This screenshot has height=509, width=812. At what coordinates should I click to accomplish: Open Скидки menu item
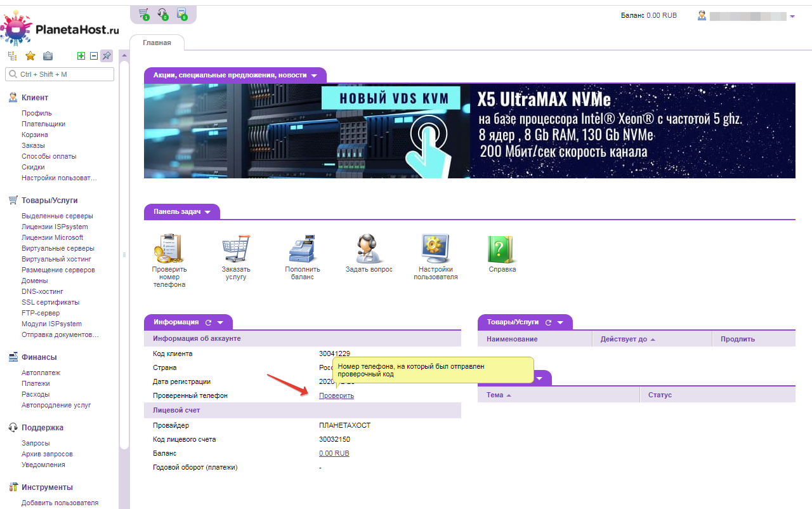click(33, 167)
